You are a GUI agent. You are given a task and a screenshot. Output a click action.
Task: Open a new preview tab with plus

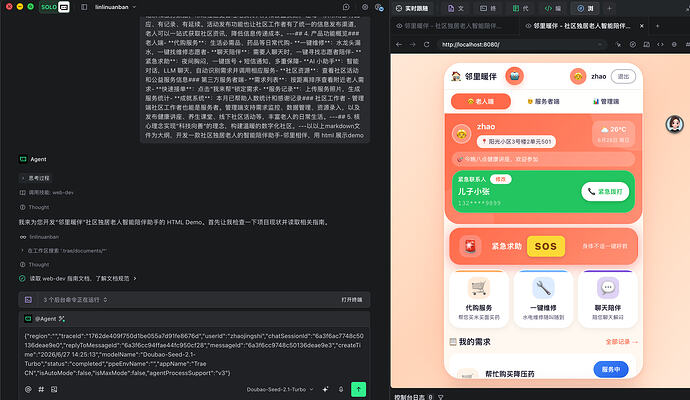657,26
